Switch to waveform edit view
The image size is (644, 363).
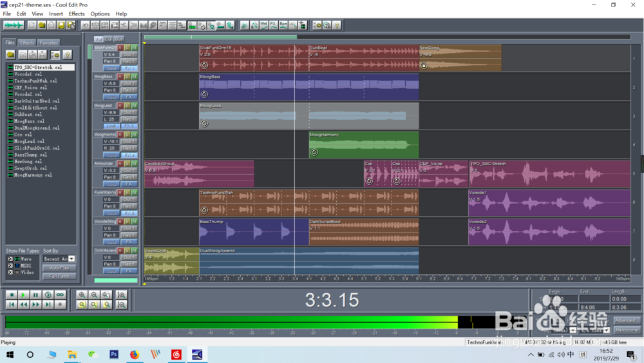pyautogui.click(x=14, y=26)
